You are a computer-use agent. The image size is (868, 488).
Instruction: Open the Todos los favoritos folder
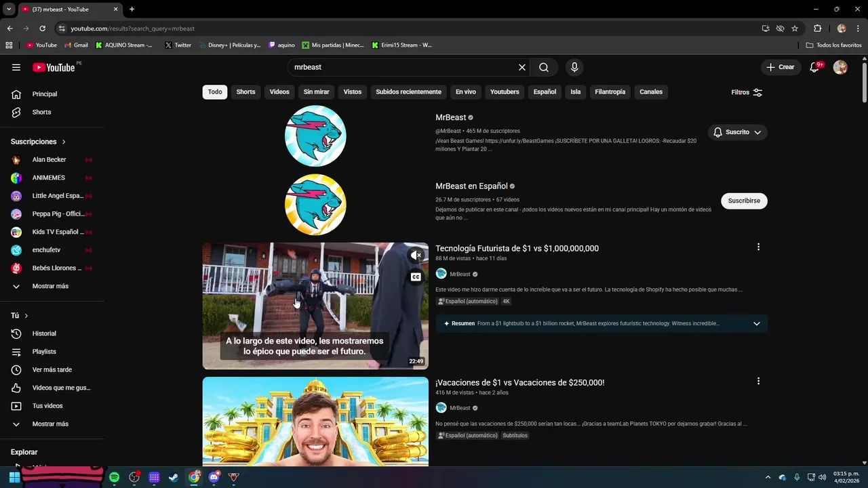point(833,45)
